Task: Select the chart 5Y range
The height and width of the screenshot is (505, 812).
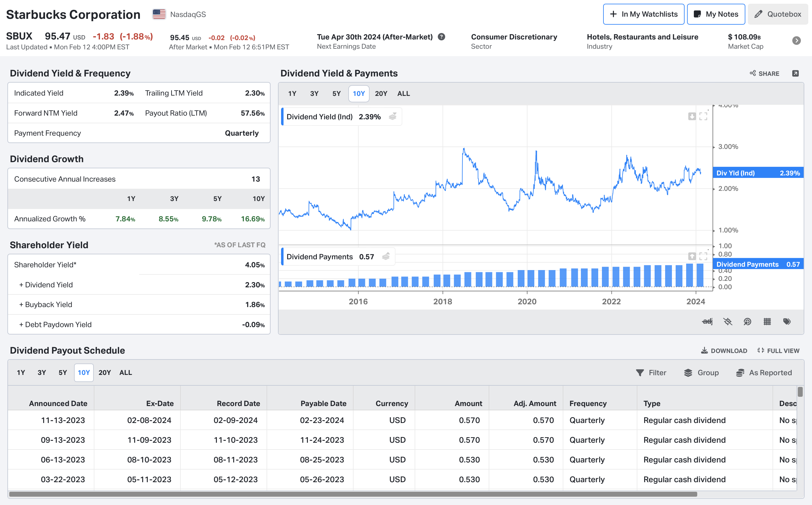Action: click(337, 93)
